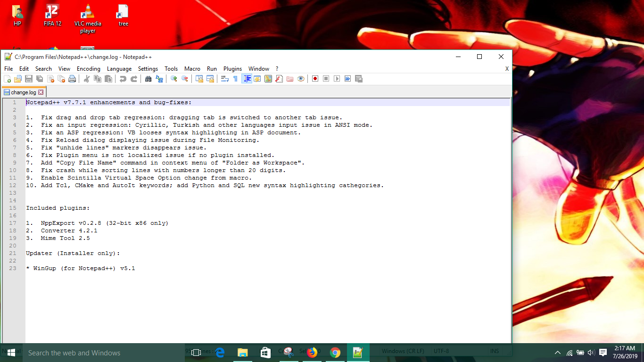Click the Undo arrow icon
644x362 pixels.
[x=123, y=79]
